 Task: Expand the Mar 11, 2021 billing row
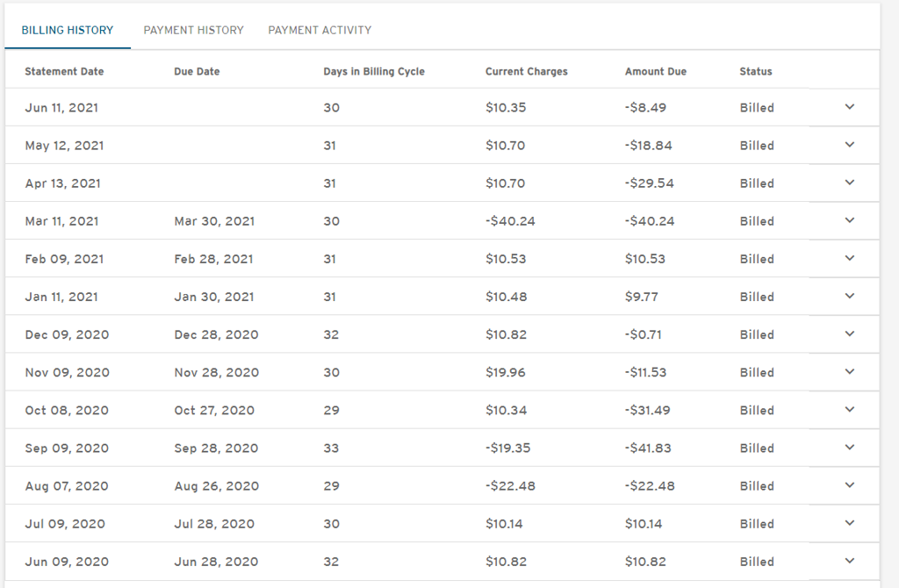(850, 220)
